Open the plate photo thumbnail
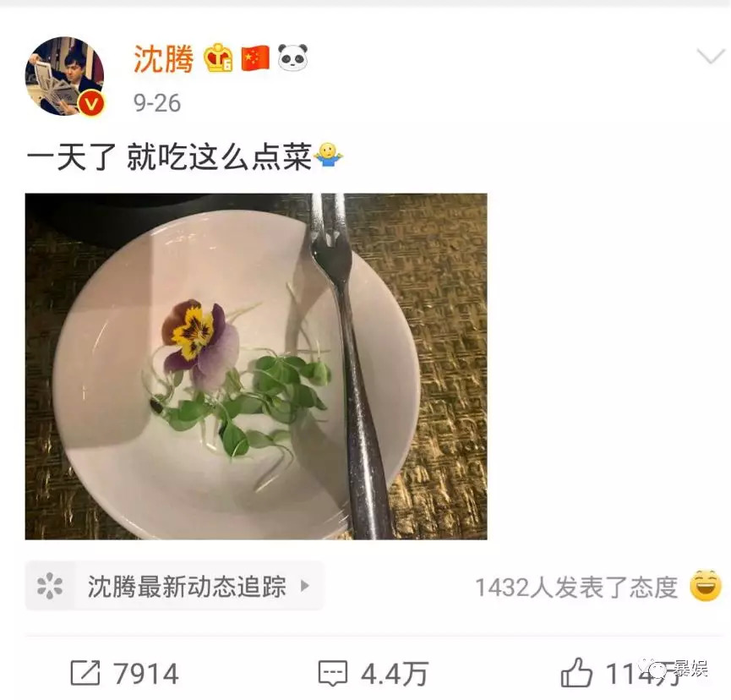The width and height of the screenshot is (731, 700). (x=256, y=367)
